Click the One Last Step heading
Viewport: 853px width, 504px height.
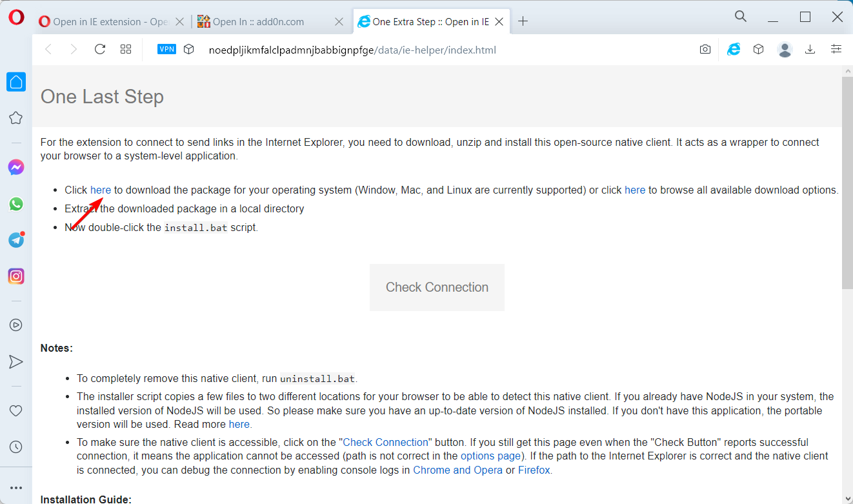[102, 97]
